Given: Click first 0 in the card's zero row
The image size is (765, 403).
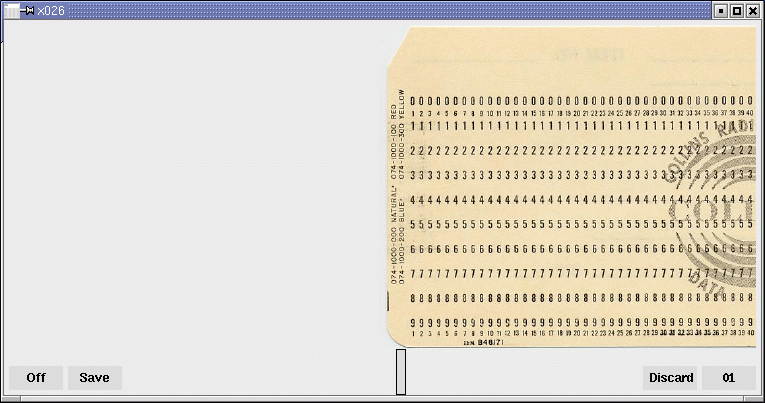Looking at the screenshot, I should pyautogui.click(x=414, y=101).
